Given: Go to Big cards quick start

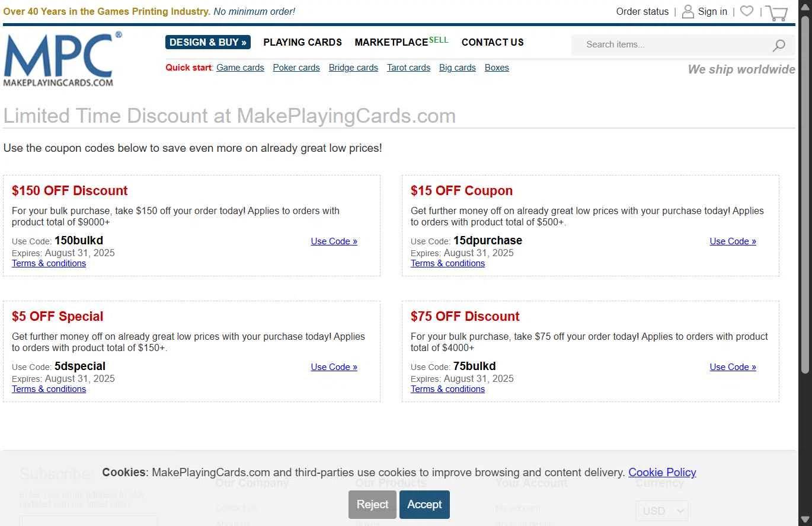Looking at the screenshot, I should [458, 68].
